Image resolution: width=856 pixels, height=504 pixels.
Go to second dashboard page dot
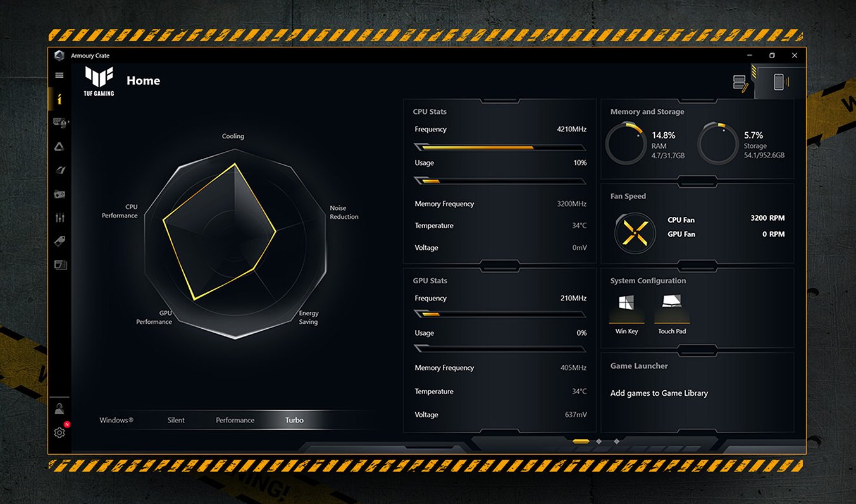pos(599,441)
